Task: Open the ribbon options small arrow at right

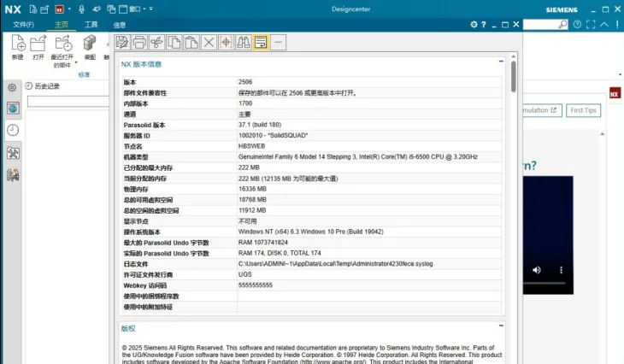Action: point(620,74)
